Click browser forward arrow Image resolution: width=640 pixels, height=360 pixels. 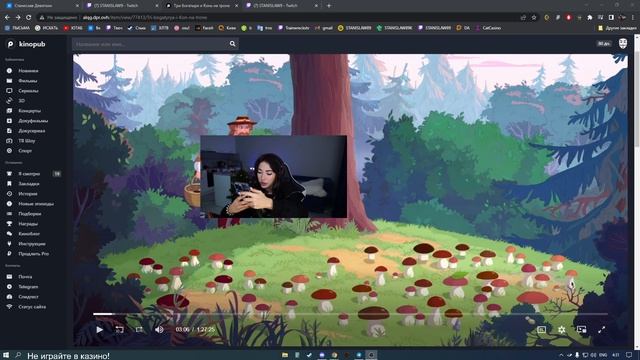pyautogui.click(x=18, y=18)
